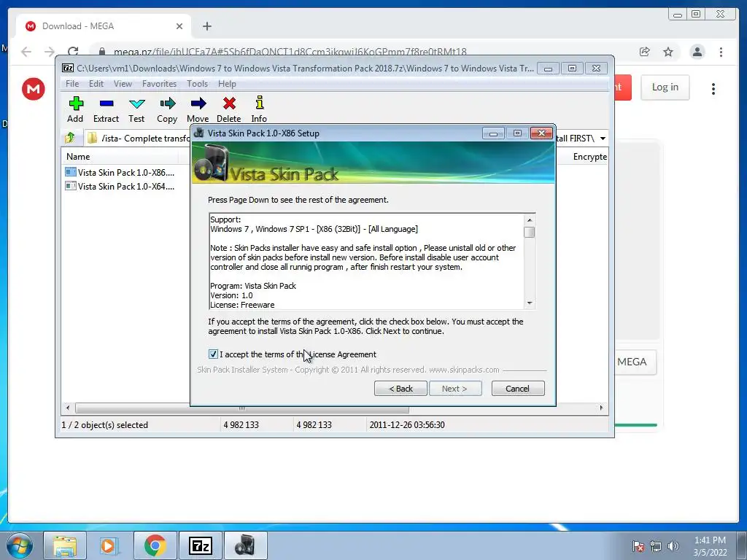The height and width of the screenshot is (560, 747).
Task: Open MEGA page three-dot options menu
Action: (713, 88)
